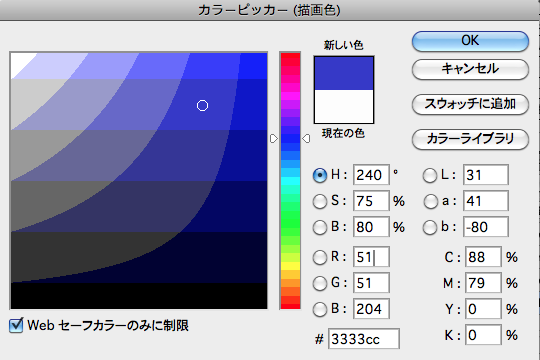Confirm the color with the OK button
Viewport: 540px width, 360px height.
(x=470, y=41)
